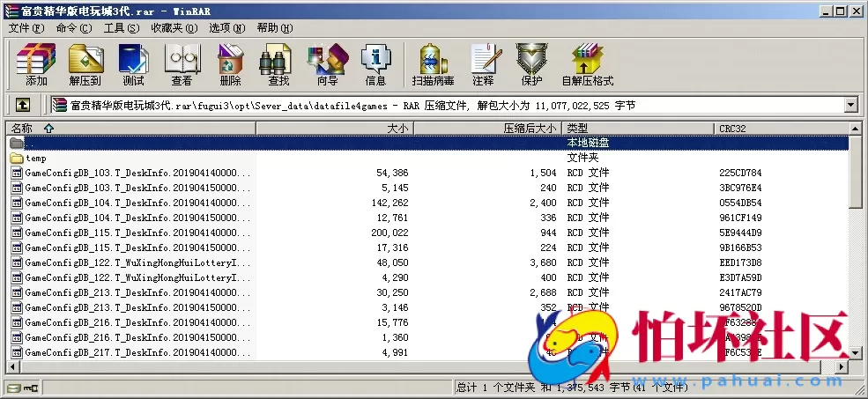Screen dimensions: 868x399
Task: Click file icon of row sized 15,776
Action: (x=17, y=322)
